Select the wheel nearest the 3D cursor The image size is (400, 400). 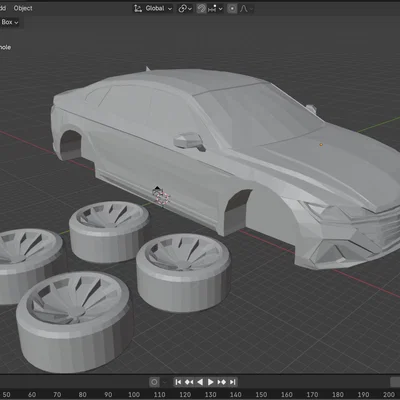tap(109, 232)
